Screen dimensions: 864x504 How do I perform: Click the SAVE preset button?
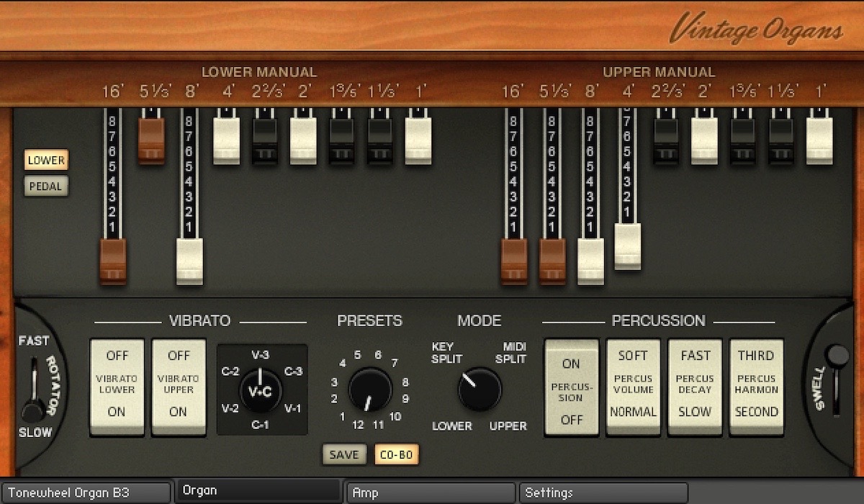pyautogui.click(x=344, y=455)
